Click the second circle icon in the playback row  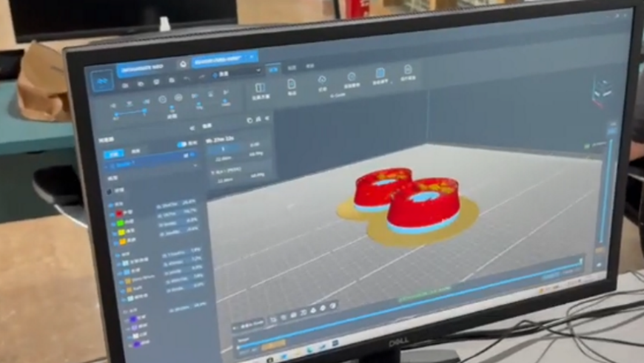178,98
